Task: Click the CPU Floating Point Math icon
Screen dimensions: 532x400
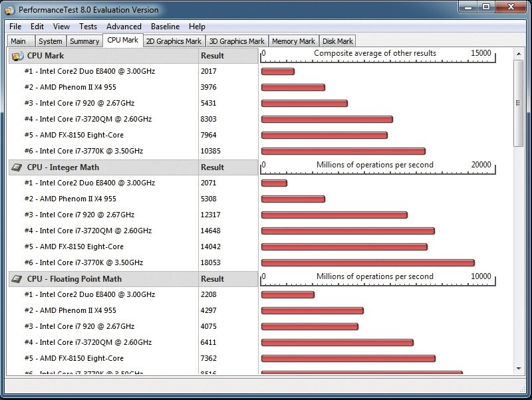Action: 17,279
